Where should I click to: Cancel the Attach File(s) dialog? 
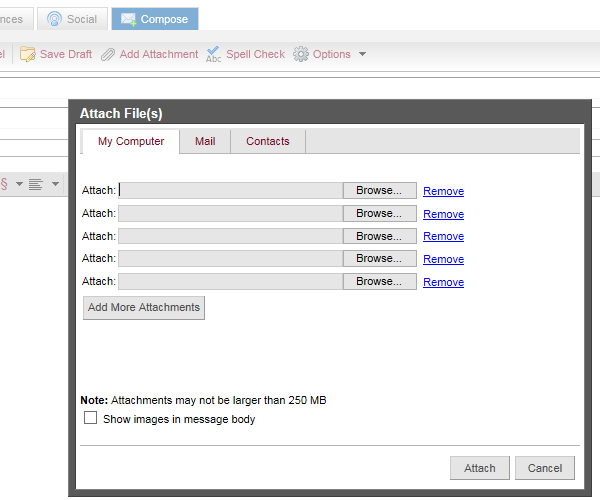tap(545, 468)
